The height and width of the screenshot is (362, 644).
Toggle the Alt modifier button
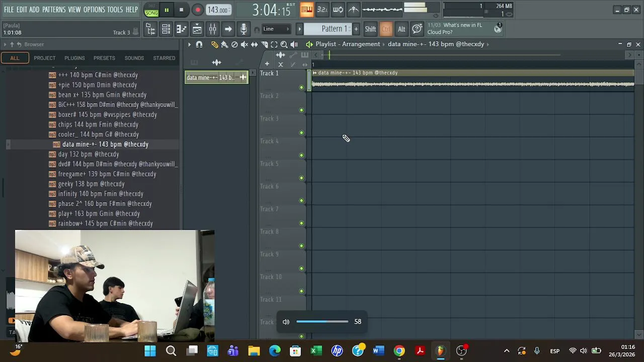(401, 29)
